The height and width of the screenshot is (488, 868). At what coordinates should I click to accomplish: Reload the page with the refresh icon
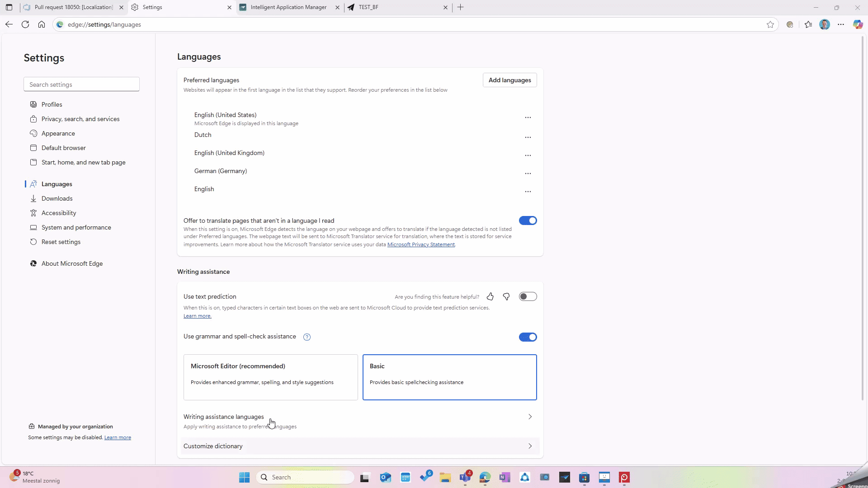point(25,24)
